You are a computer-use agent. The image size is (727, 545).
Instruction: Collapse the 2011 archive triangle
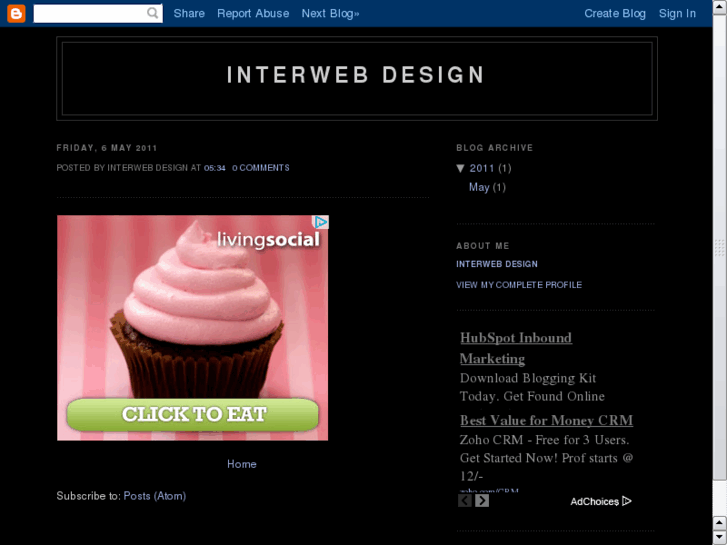click(460, 168)
